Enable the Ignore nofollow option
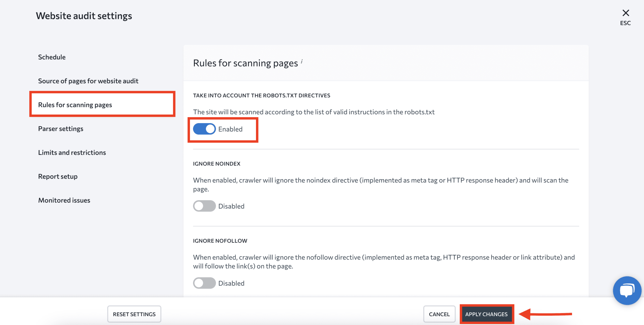Viewport: 644px width, 325px height. point(204,283)
